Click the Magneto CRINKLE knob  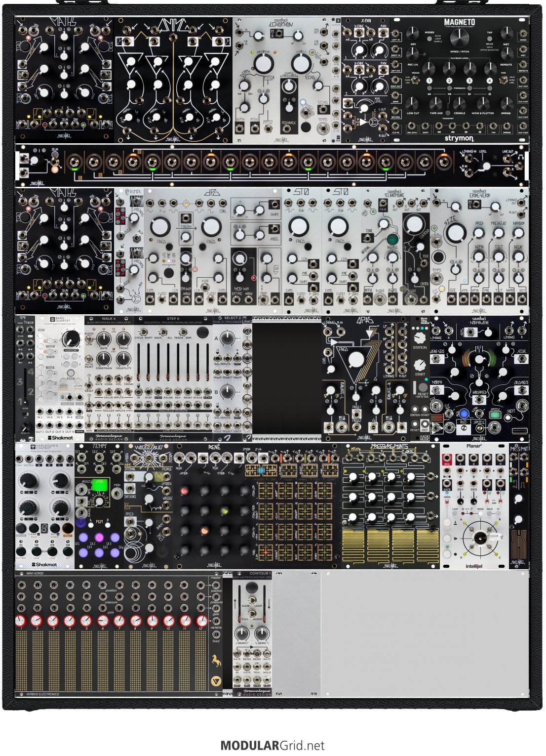tap(459, 104)
